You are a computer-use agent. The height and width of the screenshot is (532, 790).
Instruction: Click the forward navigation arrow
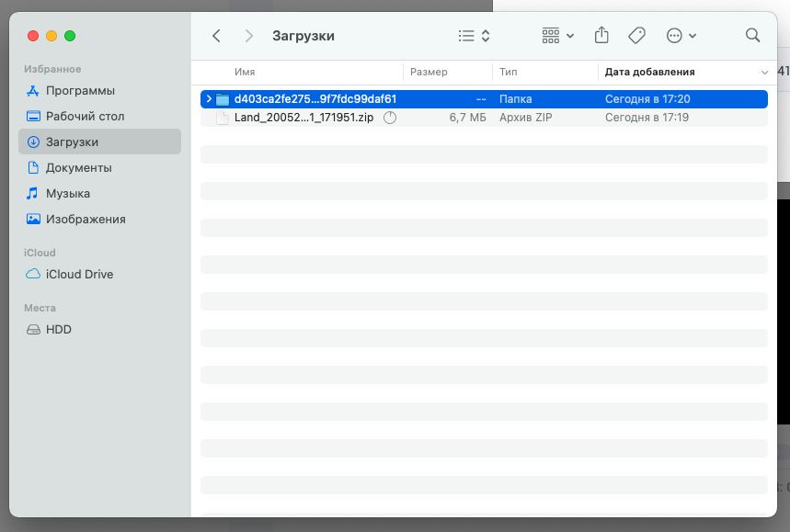[x=248, y=36]
